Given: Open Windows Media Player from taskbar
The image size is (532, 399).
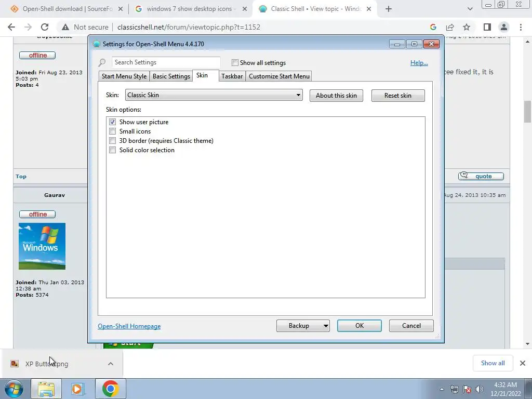Looking at the screenshot, I should point(78,389).
